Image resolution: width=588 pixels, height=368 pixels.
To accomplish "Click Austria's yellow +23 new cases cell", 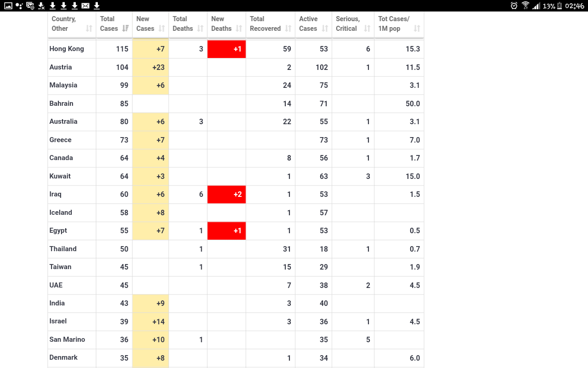I will coord(151,67).
